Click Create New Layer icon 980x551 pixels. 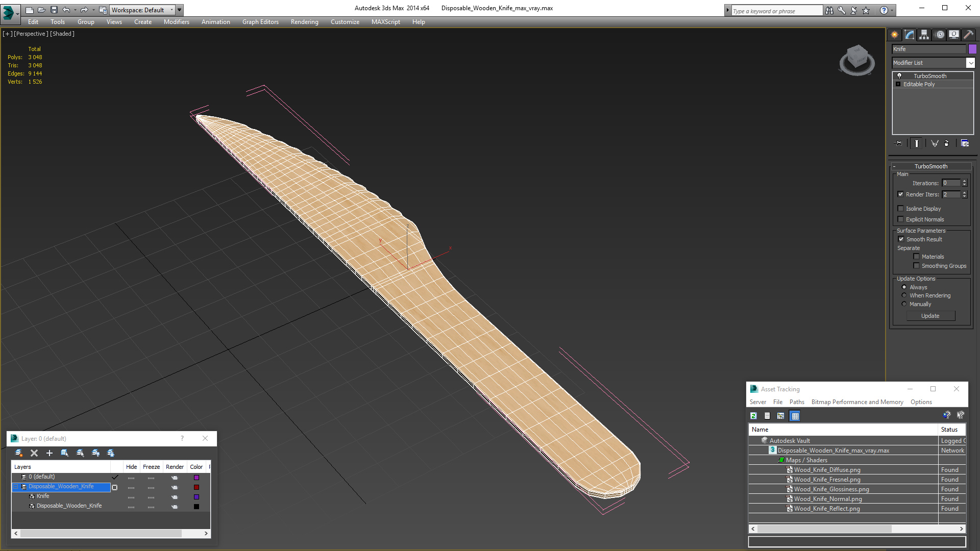pos(19,453)
